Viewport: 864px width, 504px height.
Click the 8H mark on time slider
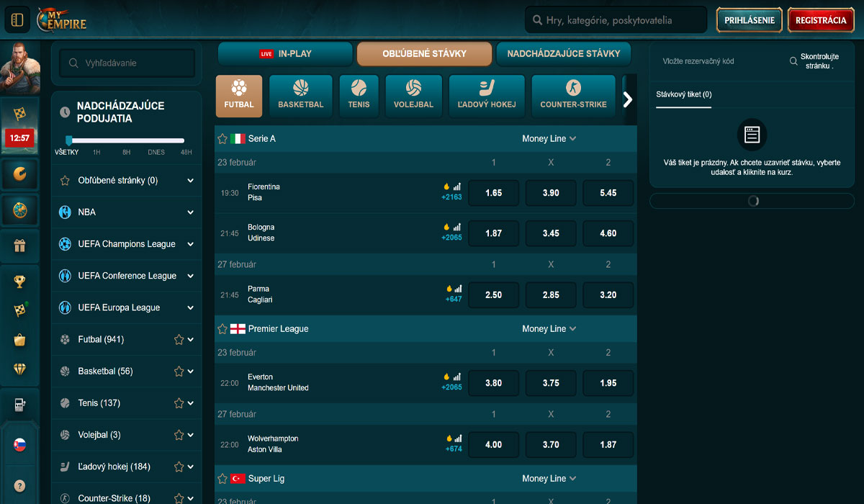click(x=126, y=152)
